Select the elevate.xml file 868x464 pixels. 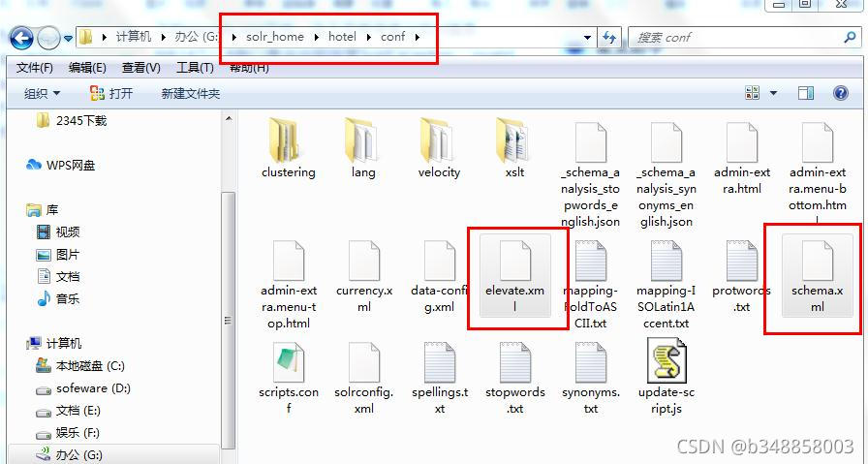pyautogui.click(x=514, y=276)
